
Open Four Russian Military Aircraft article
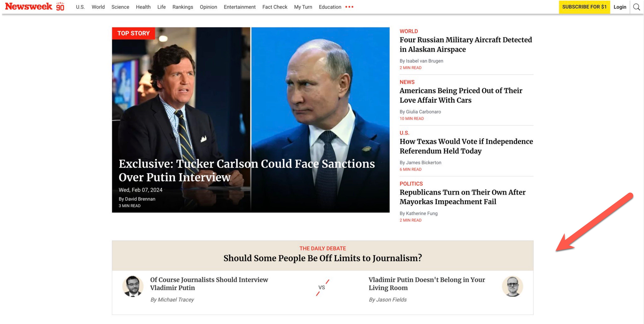(x=465, y=45)
